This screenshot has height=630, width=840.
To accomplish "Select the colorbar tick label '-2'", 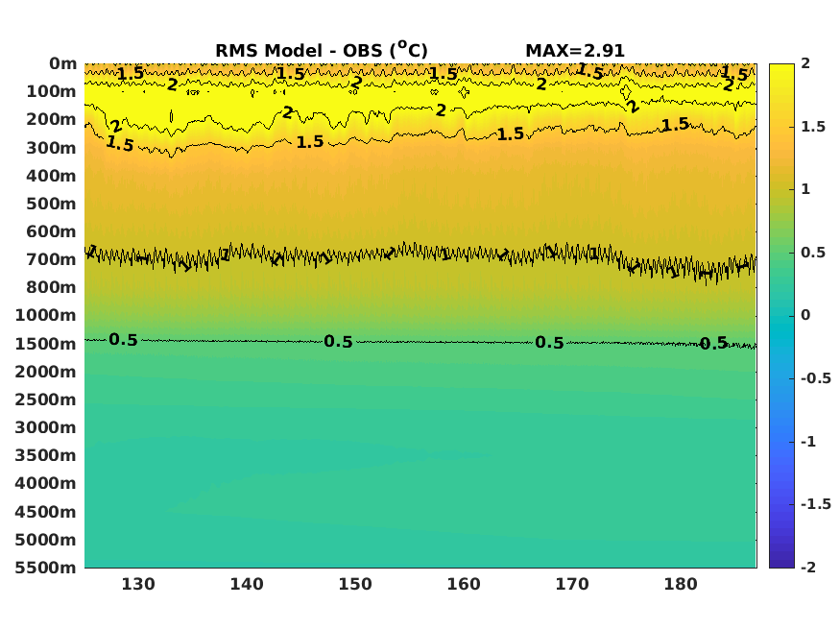I will (808, 568).
